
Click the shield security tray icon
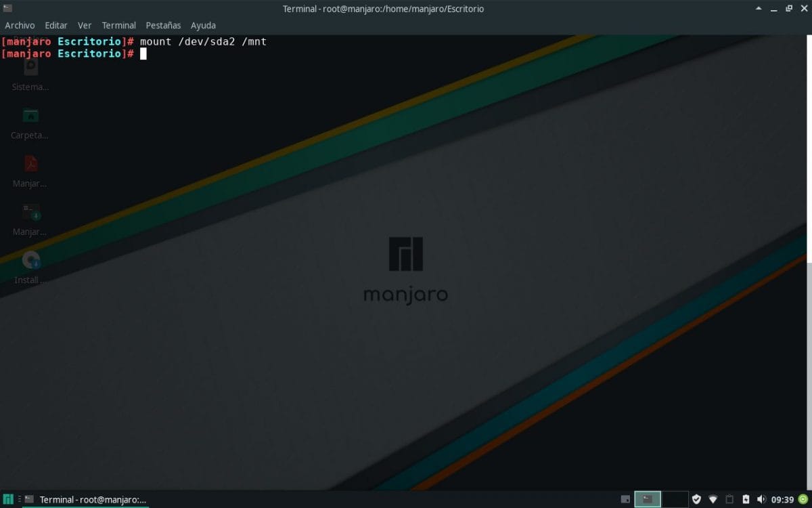coord(696,500)
